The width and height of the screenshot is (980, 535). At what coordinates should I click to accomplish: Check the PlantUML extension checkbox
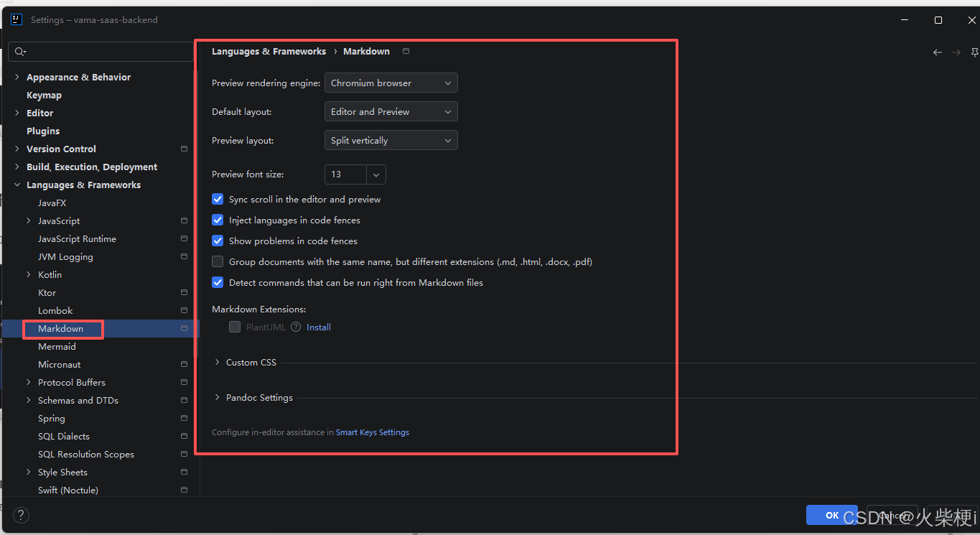click(235, 327)
